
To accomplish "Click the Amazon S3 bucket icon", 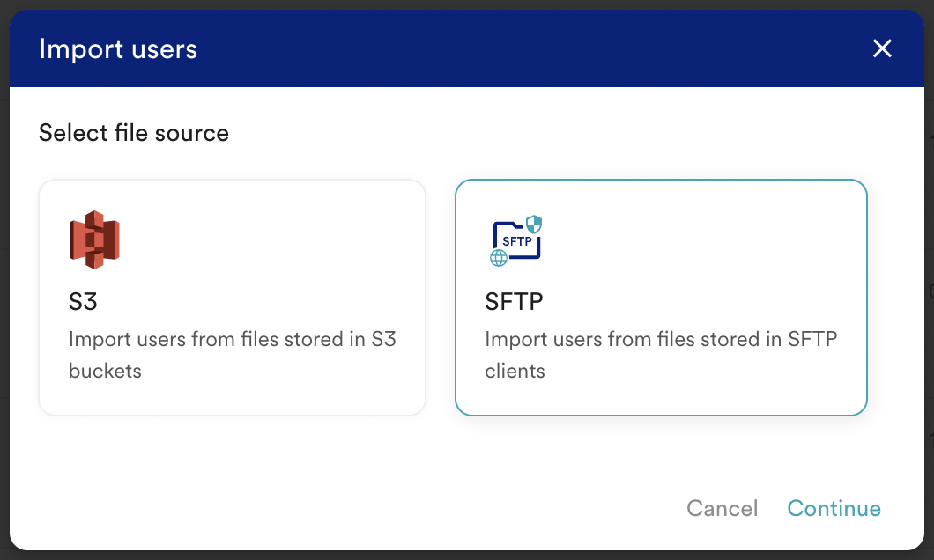I will pos(94,239).
